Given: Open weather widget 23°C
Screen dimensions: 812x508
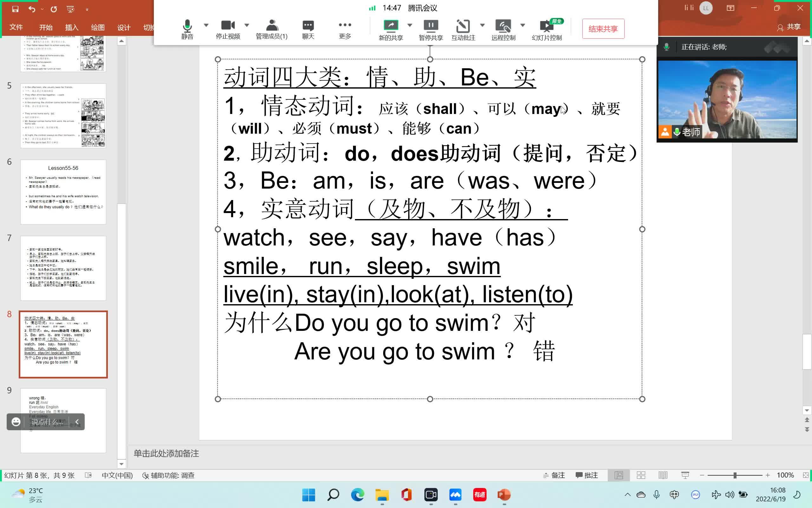Looking at the screenshot, I should (27, 495).
